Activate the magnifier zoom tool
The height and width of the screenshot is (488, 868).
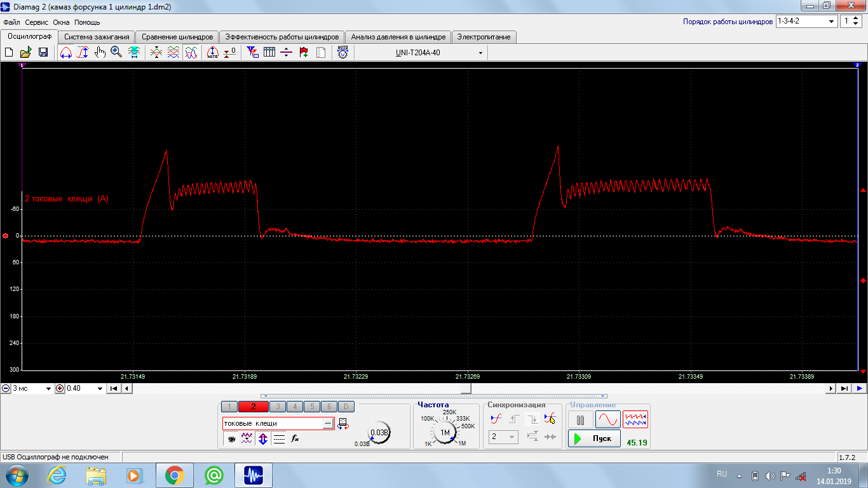coord(116,53)
